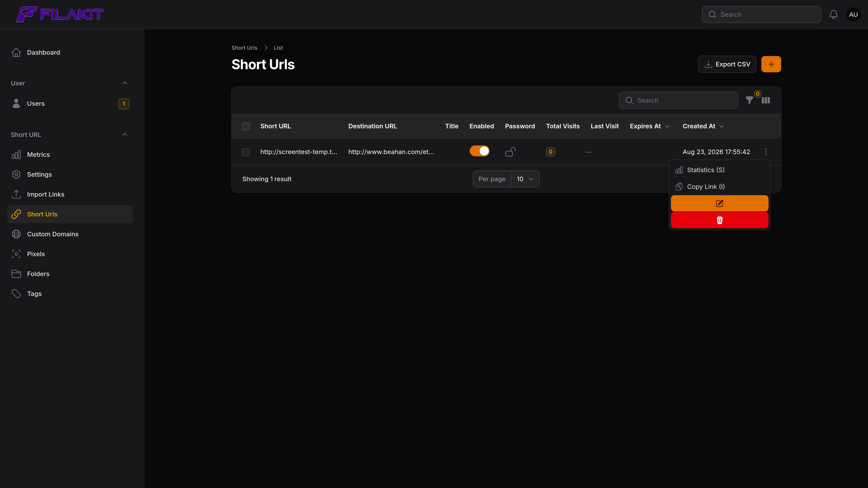Click the Total Visits column header
Image resolution: width=868 pixels, height=488 pixels.
point(563,126)
